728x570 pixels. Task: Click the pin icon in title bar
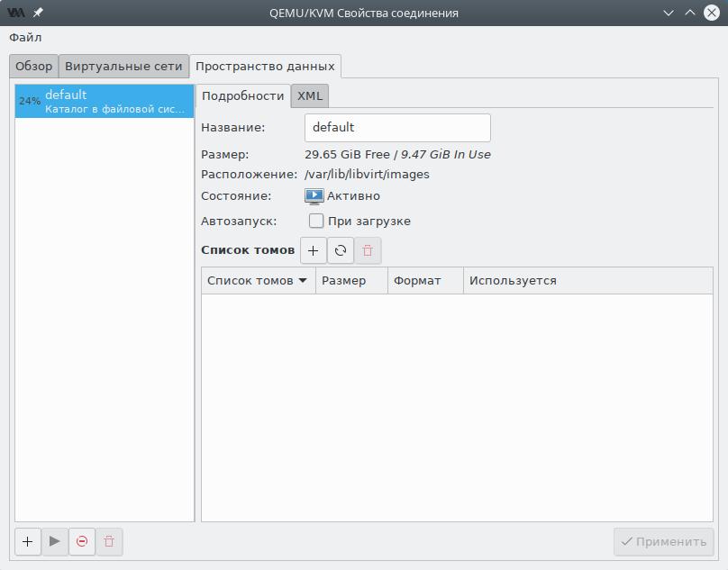click(x=38, y=13)
